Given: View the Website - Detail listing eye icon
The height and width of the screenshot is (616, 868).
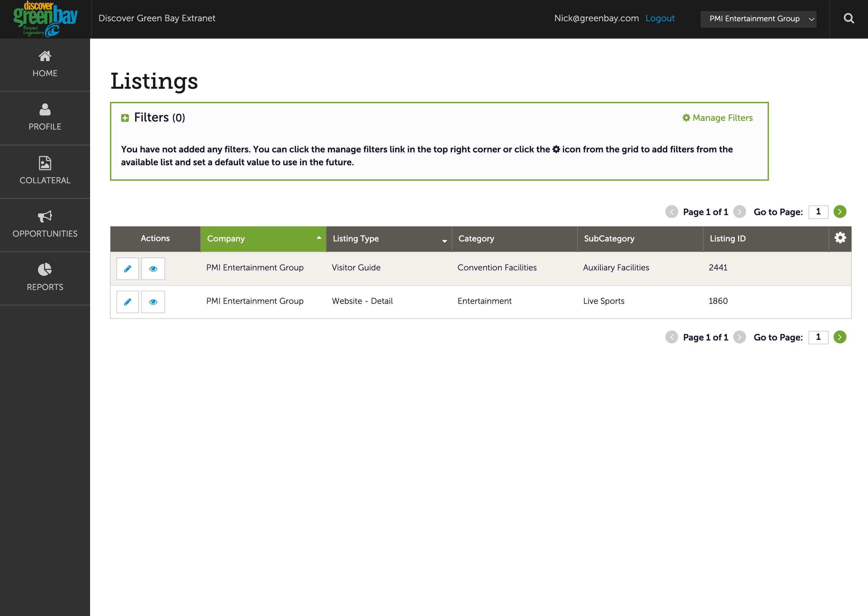Looking at the screenshot, I should click(153, 302).
